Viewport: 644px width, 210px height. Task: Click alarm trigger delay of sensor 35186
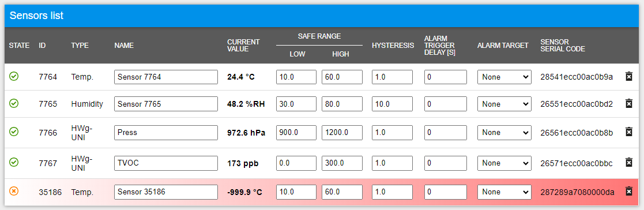pos(446,192)
